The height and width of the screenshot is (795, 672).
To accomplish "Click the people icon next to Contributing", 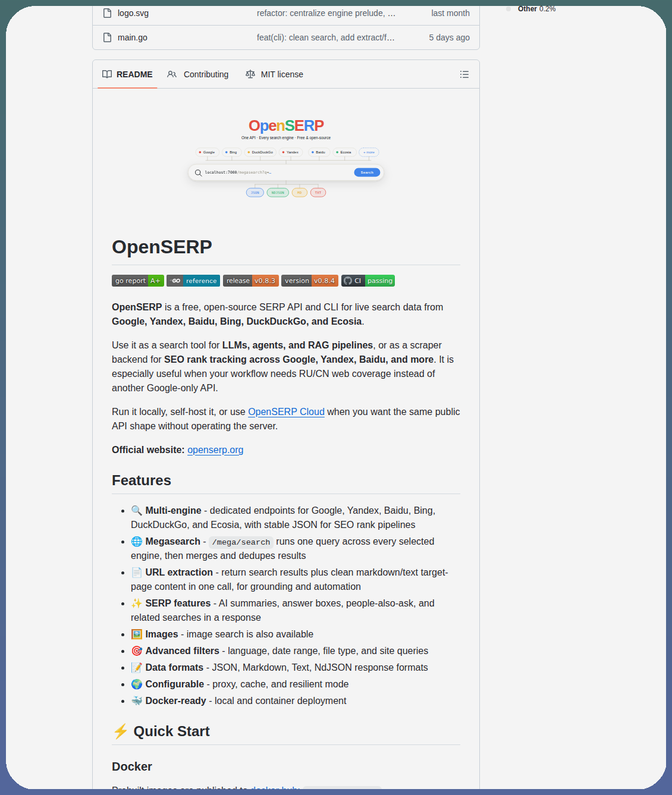I will coord(172,74).
